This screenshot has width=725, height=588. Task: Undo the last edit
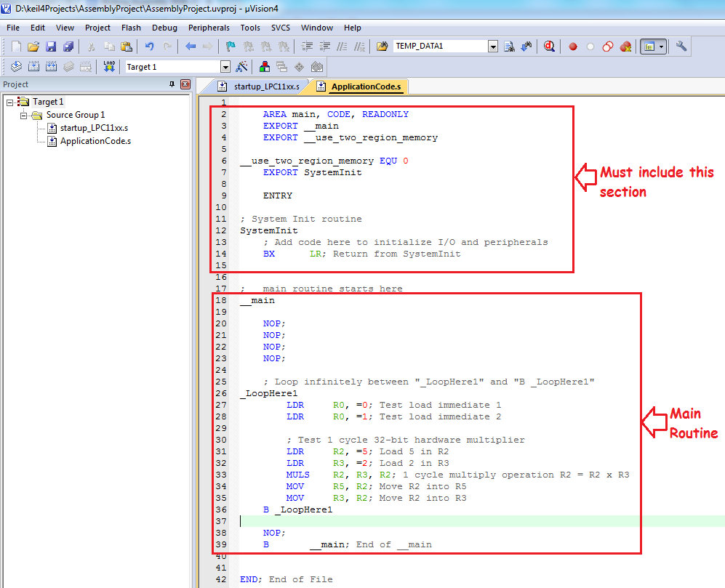149,47
